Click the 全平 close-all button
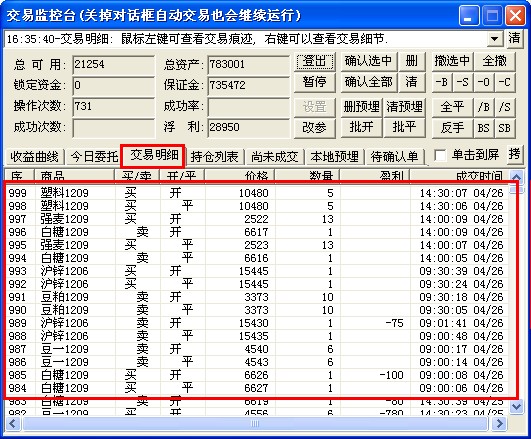The height and width of the screenshot is (439, 531). [452, 107]
